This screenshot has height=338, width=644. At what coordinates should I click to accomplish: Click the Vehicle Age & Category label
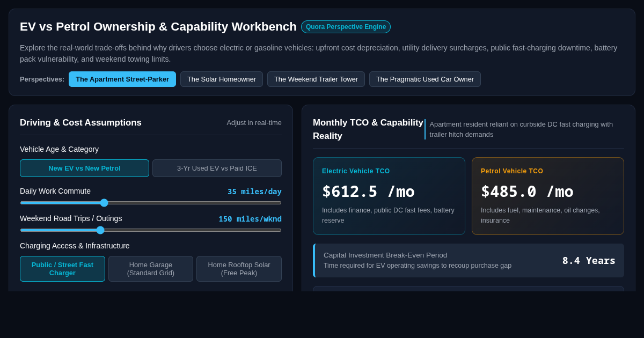point(59,149)
